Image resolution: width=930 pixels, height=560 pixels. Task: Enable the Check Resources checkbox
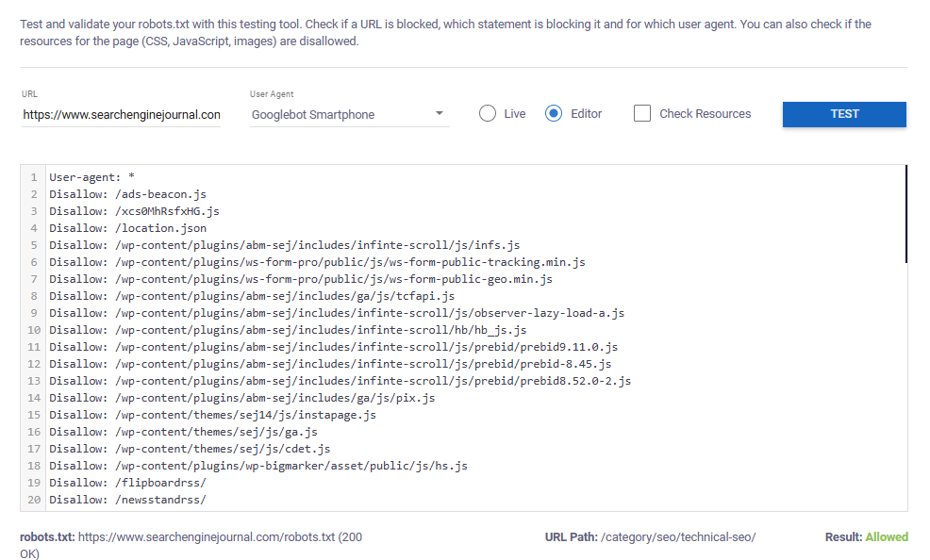click(642, 112)
